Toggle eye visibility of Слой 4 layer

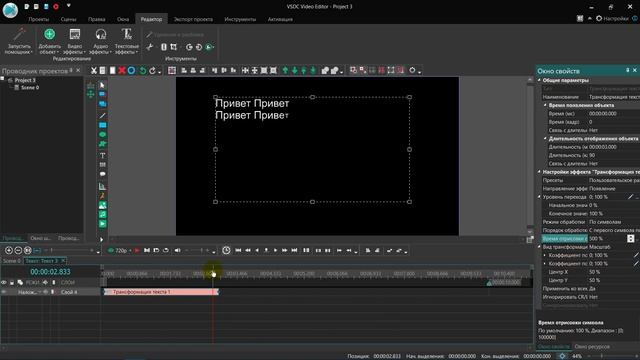point(4,292)
